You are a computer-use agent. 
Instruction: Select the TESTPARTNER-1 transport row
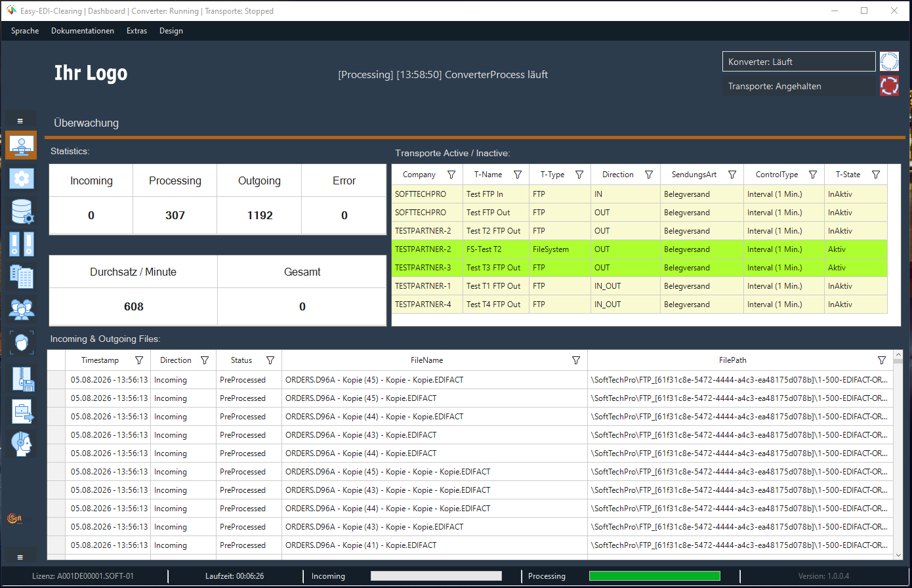point(640,286)
